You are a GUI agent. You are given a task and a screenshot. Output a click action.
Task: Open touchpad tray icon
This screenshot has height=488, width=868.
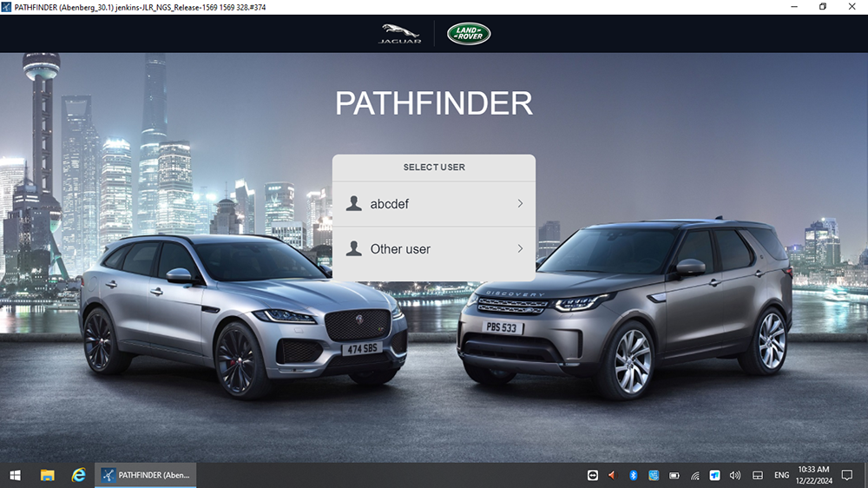(x=758, y=475)
